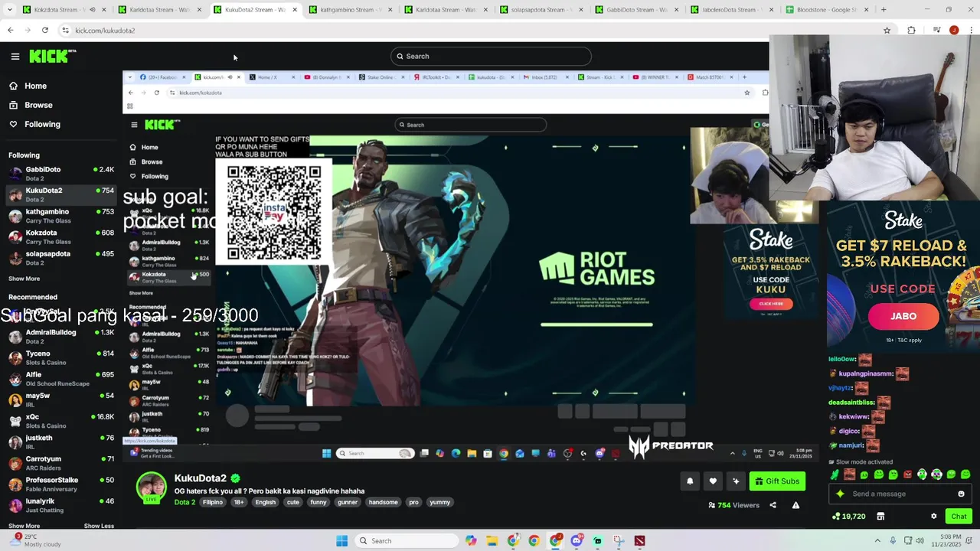
Task: Click KukuDota2 channel avatar with LIVE badge
Action: [152, 487]
